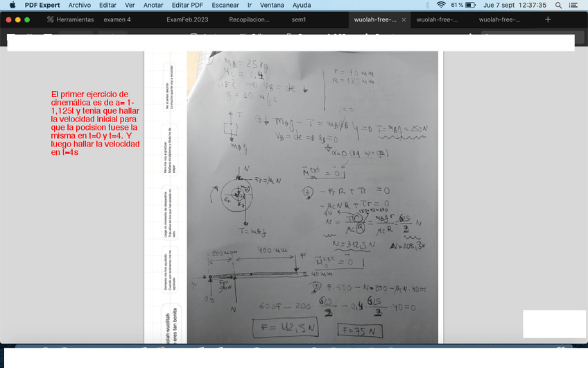
Task: Launch Spotlight search from menu bar
Action: 558,5
